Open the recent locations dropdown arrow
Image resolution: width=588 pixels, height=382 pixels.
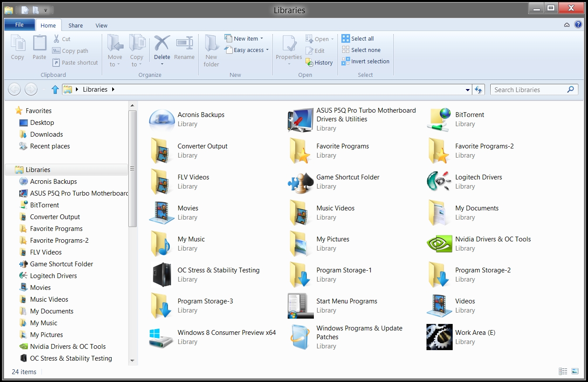pos(43,90)
